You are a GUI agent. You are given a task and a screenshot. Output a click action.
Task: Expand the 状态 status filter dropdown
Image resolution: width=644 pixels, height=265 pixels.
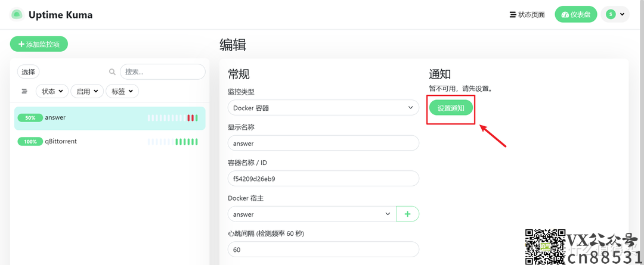pos(52,91)
